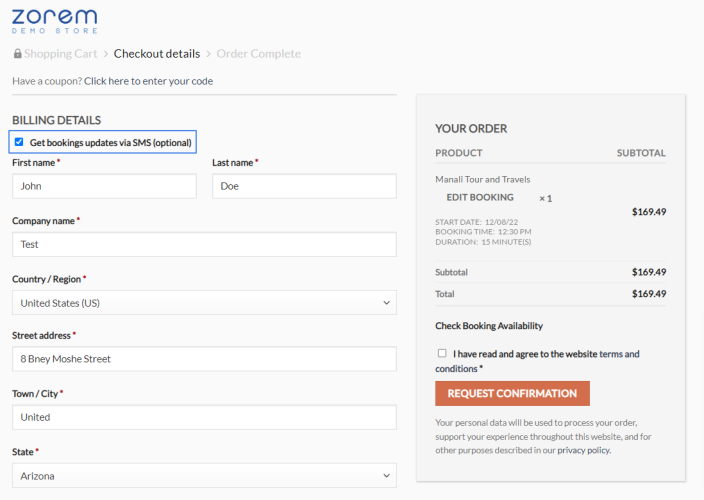This screenshot has height=500, width=704.
Task: Click the Edit Booking button
Action: pyautogui.click(x=480, y=198)
